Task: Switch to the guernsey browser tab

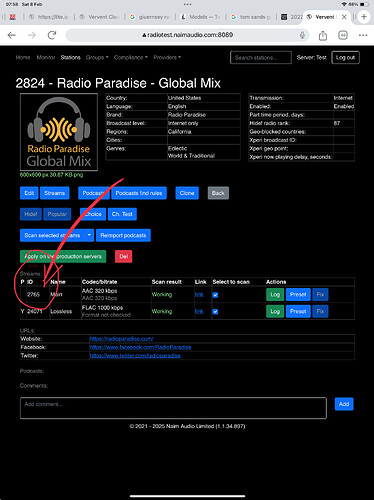Action: 151,17
